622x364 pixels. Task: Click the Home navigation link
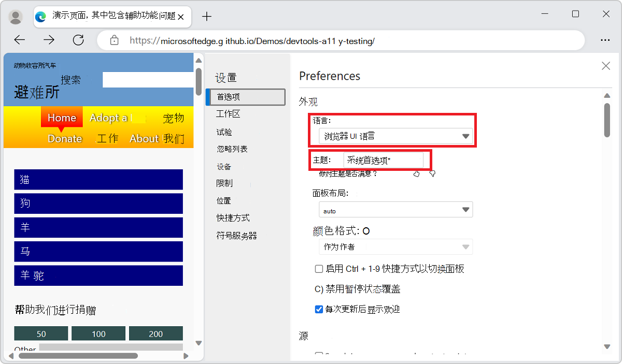click(x=62, y=118)
